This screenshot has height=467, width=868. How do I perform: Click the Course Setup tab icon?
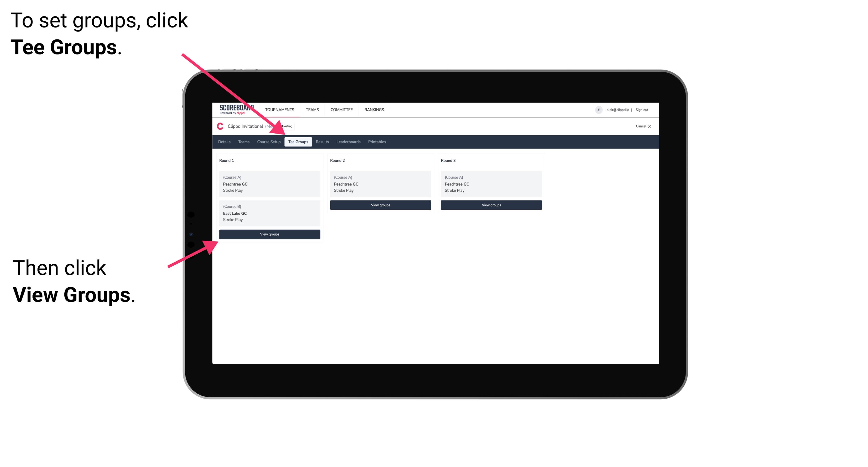pyautogui.click(x=268, y=142)
